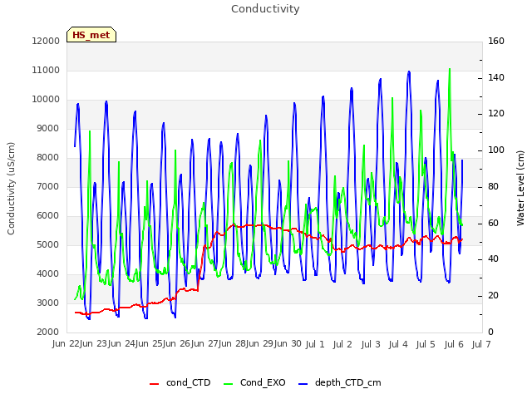Toggle the cond_CTD legend entry
This screenshot has height=399, width=532.
(x=180, y=382)
